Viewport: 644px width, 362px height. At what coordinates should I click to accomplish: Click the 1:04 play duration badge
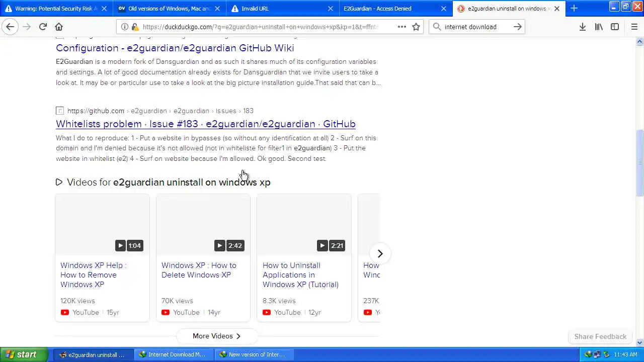coord(129,245)
